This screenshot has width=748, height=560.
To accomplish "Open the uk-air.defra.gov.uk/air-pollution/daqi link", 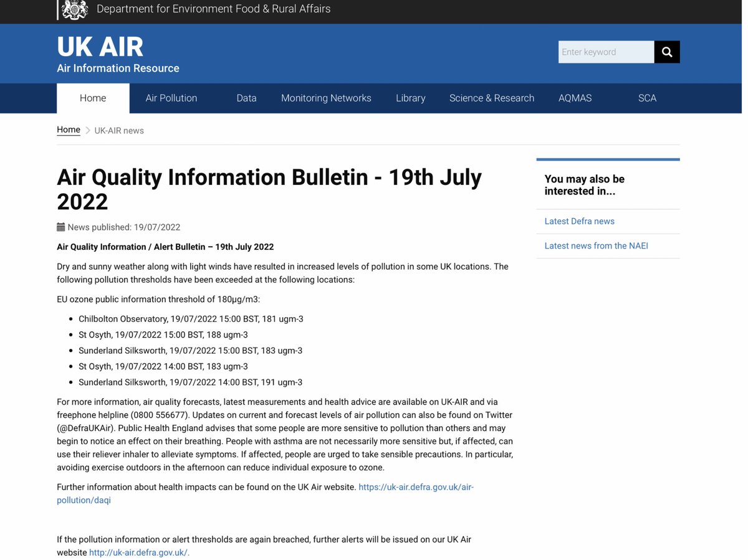I will pyautogui.click(x=265, y=493).
